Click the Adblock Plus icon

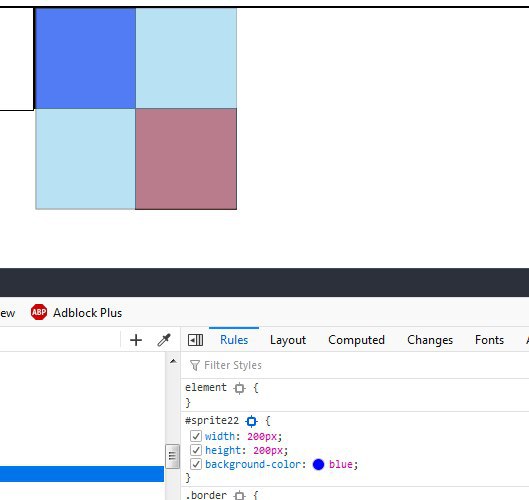39,312
